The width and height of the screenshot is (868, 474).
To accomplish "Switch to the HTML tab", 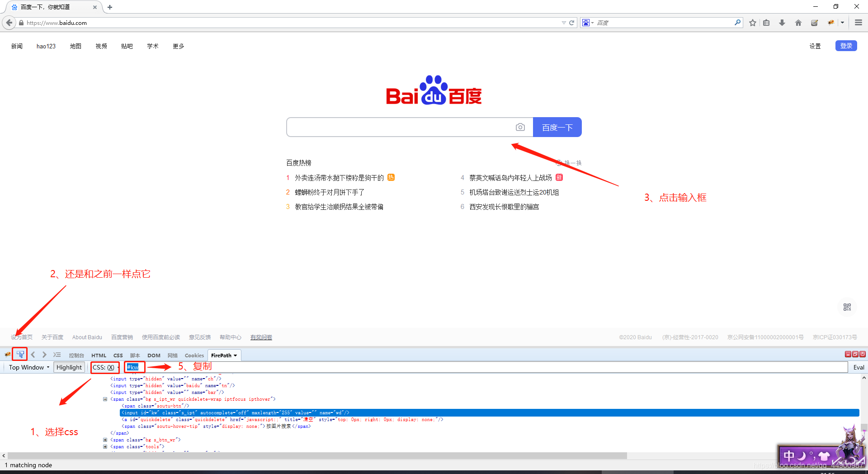I will click(x=99, y=355).
